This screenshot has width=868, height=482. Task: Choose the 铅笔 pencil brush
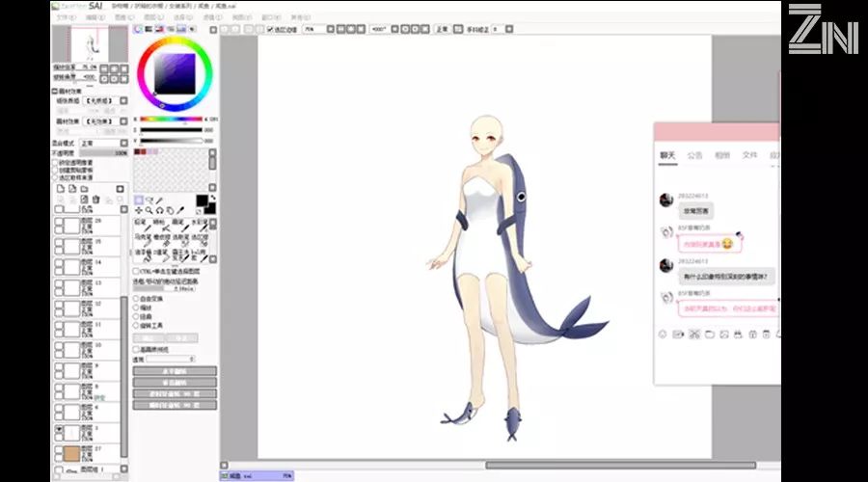[x=141, y=225]
